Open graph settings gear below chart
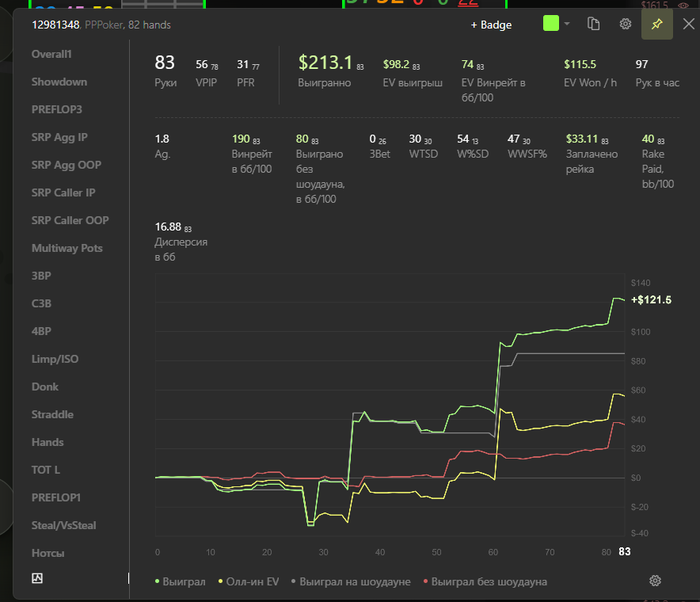This screenshot has height=602, width=700. (x=655, y=581)
